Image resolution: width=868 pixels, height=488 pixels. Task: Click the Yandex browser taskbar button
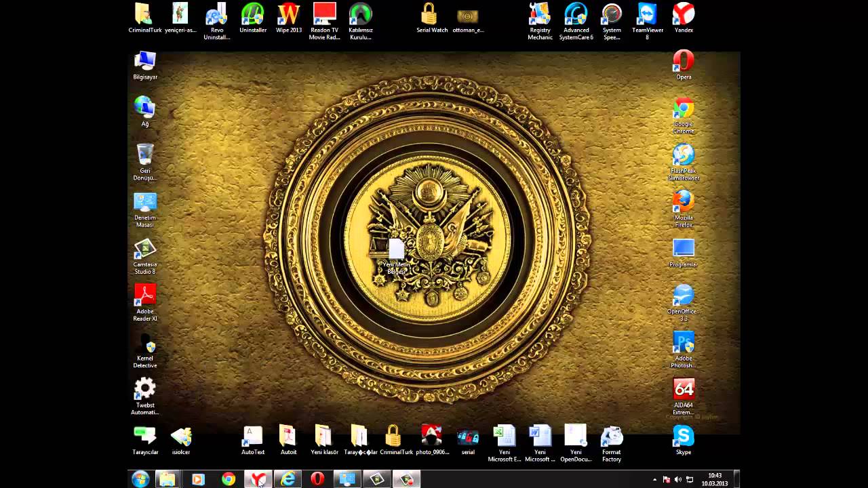point(258,479)
